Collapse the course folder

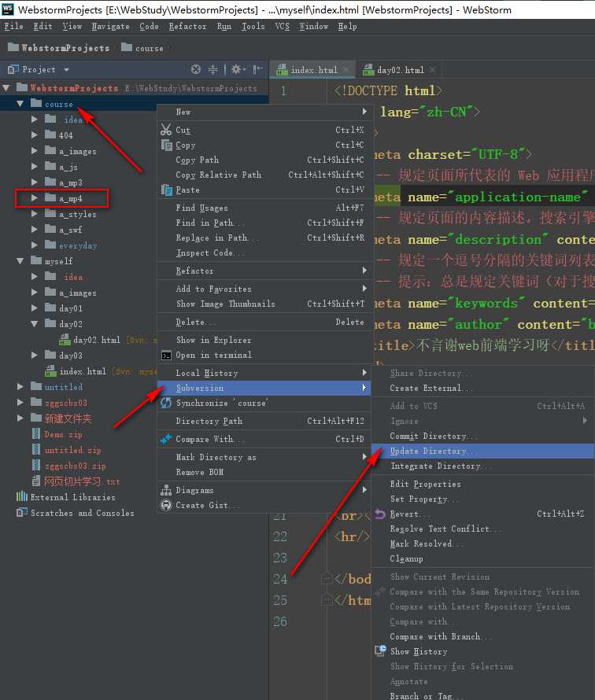tap(20, 104)
